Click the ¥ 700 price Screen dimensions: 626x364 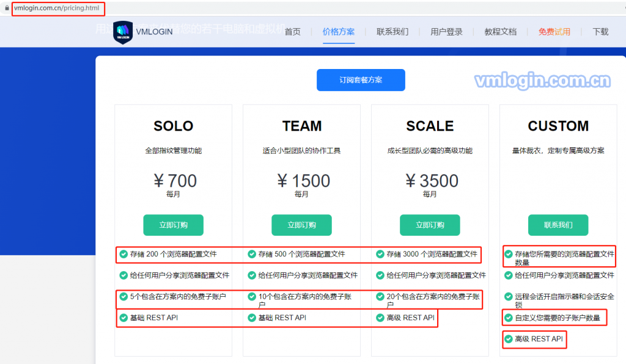click(175, 181)
